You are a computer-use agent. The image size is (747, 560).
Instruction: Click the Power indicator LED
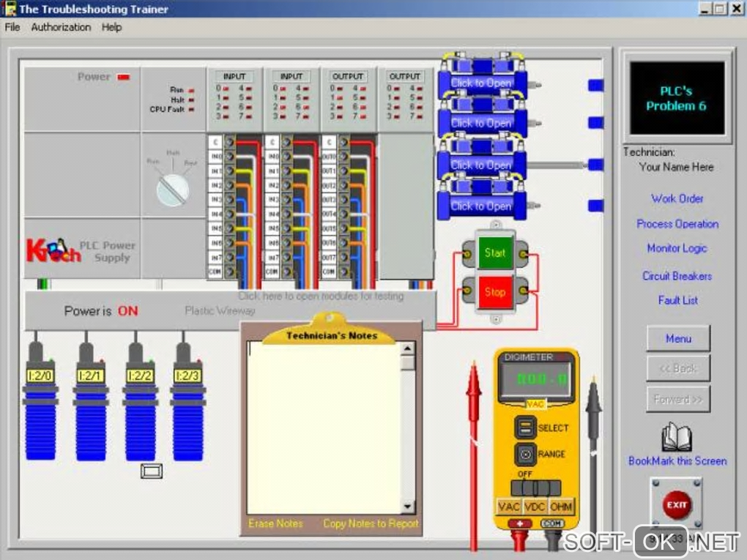coord(124,77)
